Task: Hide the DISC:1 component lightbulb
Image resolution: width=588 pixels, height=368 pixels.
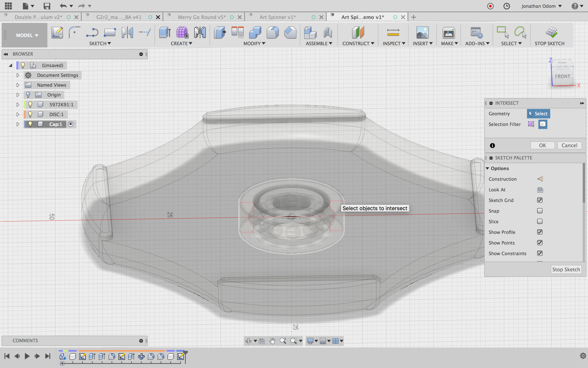Action: point(30,114)
